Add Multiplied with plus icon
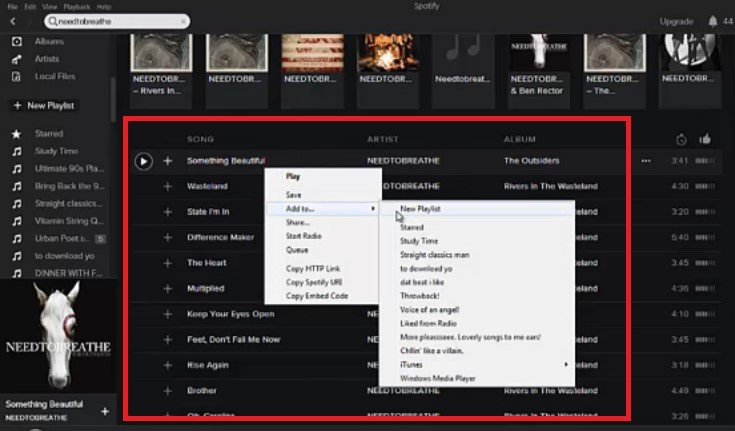This screenshot has width=735, height=431. (x=167, y=289)
